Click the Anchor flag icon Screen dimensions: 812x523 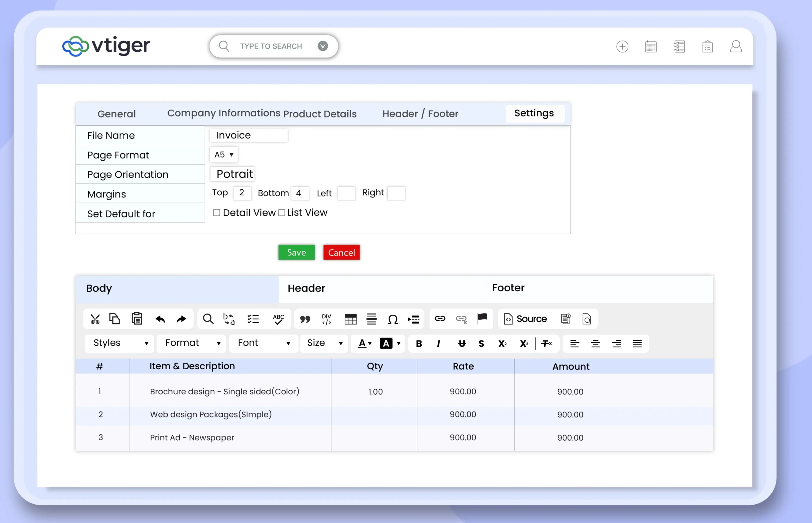click(482, 318)
